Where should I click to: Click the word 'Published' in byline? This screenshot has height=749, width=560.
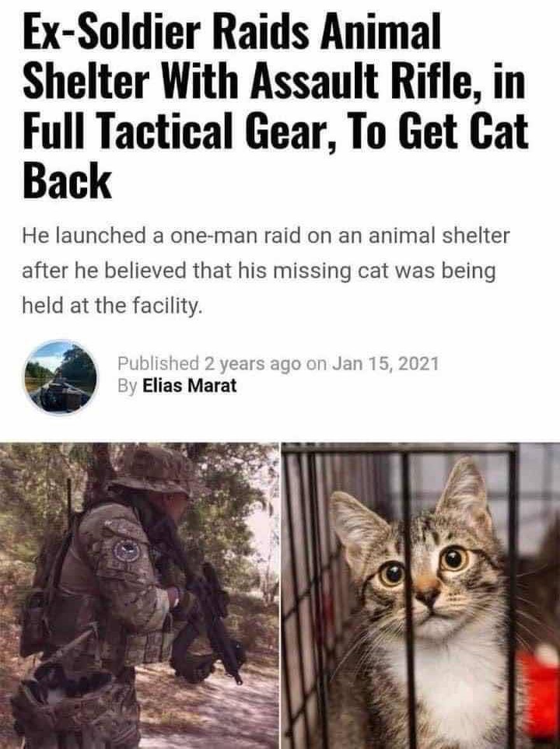159,364
